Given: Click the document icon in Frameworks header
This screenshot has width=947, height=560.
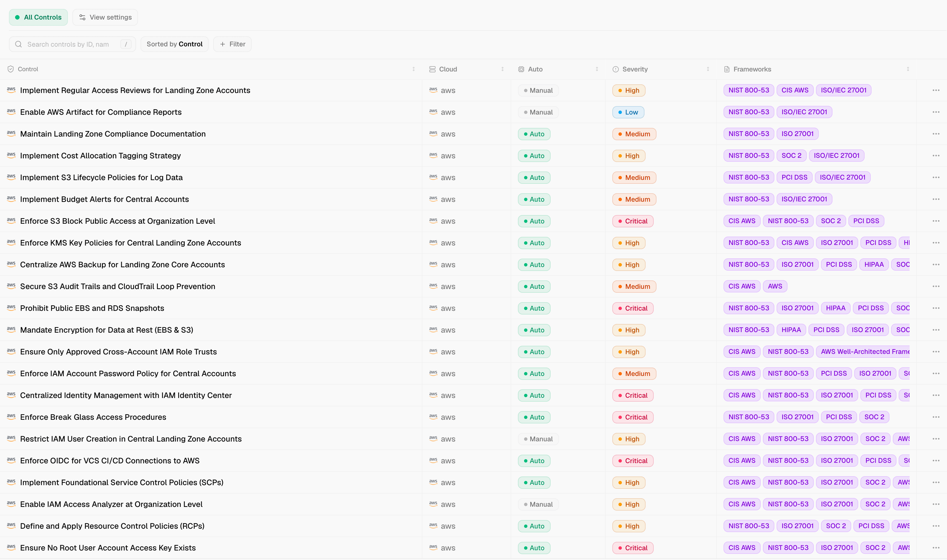Looking at the screenshot, I should tap(727, 69).
